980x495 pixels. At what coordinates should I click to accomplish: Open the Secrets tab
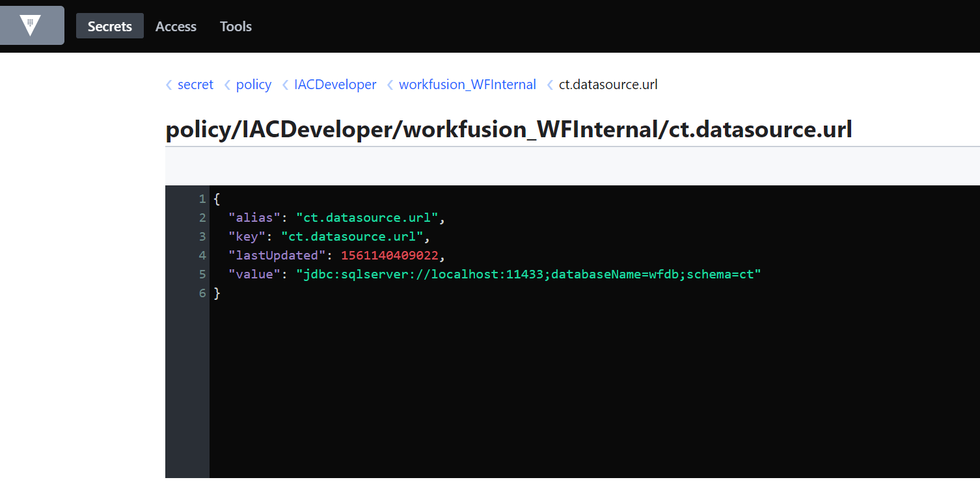coord(110,26)
